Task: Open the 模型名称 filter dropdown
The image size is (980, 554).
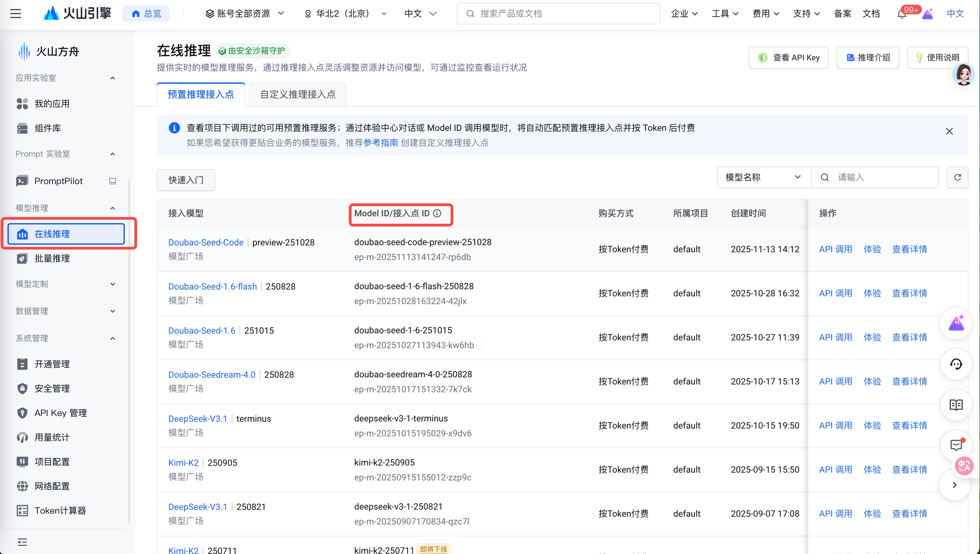Action: point(762,177)
